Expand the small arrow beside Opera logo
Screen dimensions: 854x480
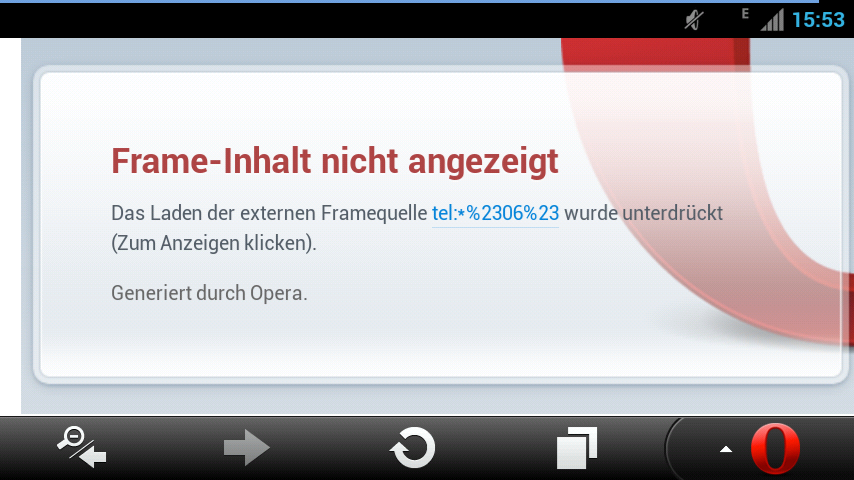click(x=725, y=449)
